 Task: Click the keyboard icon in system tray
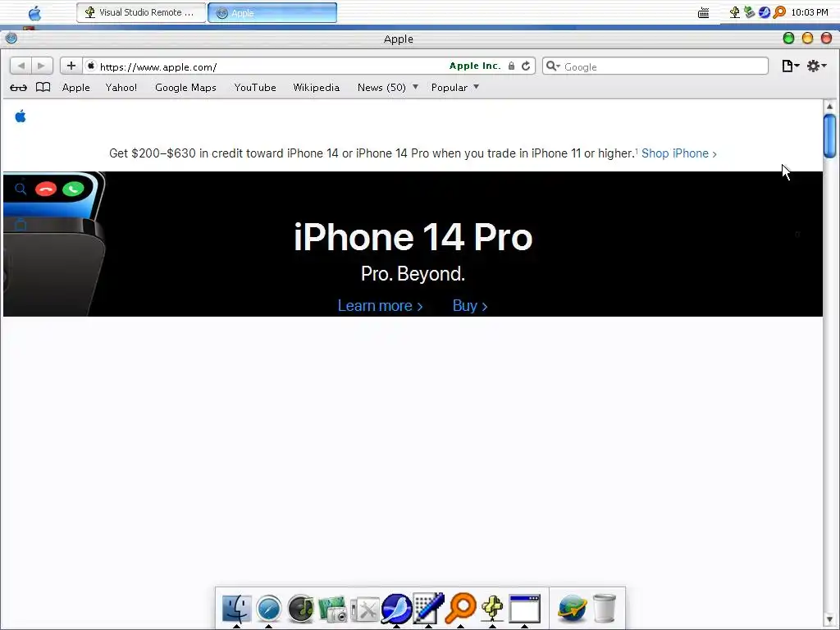coord(703,13)
